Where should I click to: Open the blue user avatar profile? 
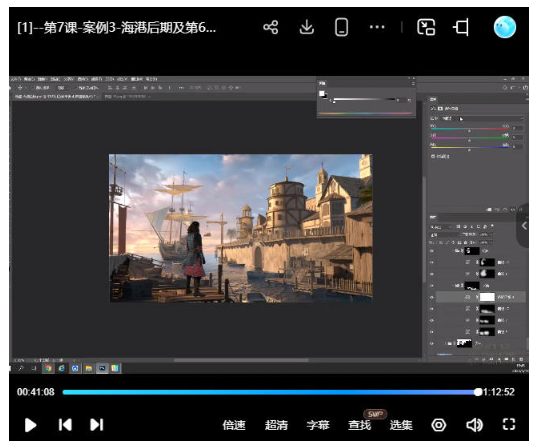point(505,27)
